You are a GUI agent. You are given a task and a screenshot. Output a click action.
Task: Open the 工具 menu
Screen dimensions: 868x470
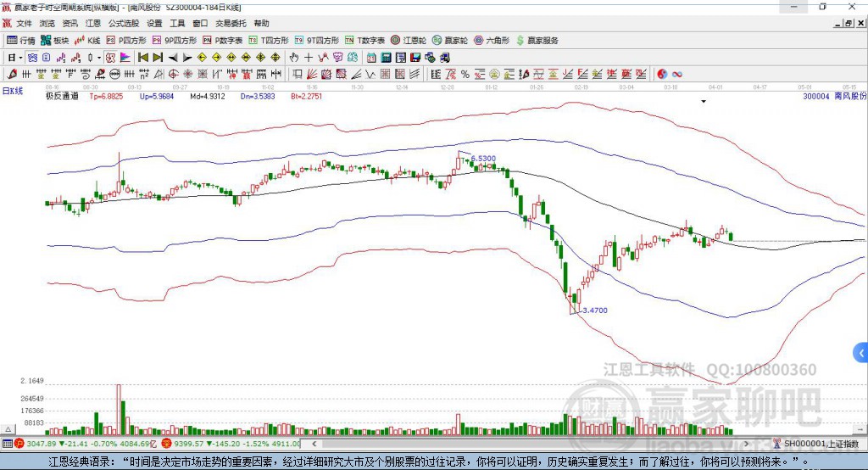[177, 23]
